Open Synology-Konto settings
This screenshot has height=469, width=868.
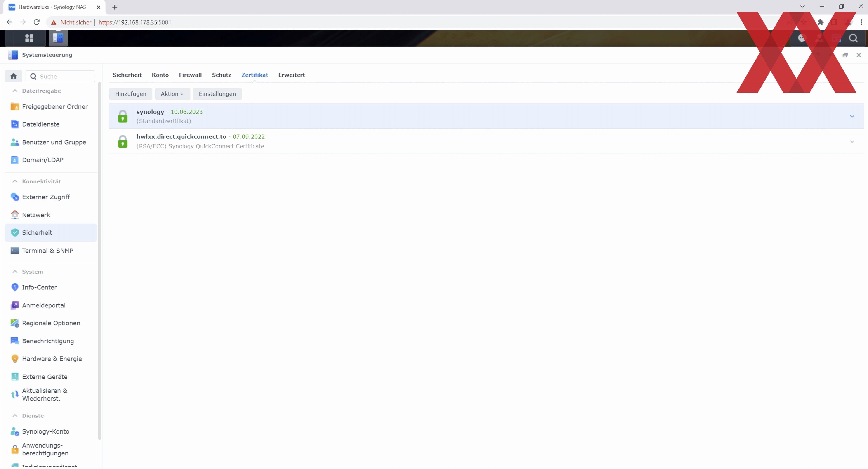(x=51, y=431)
